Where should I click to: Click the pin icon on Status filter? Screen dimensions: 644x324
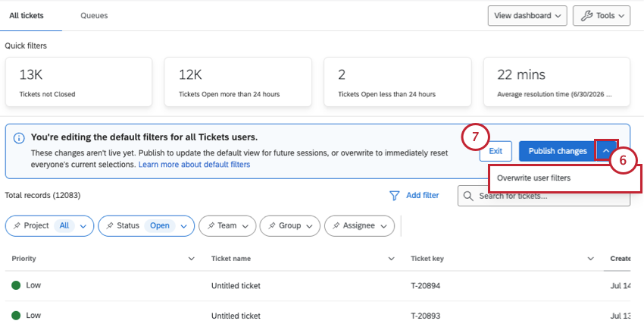point(110,225)
